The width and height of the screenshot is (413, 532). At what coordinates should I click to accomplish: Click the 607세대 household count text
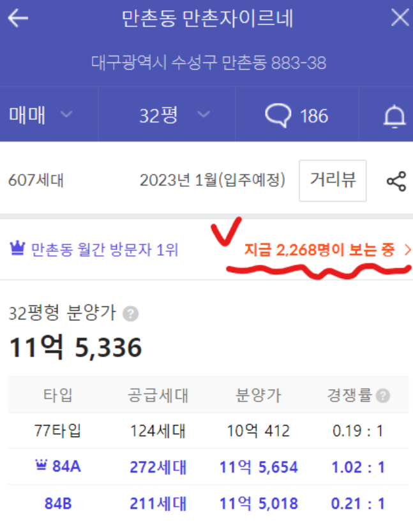[36, 180]
